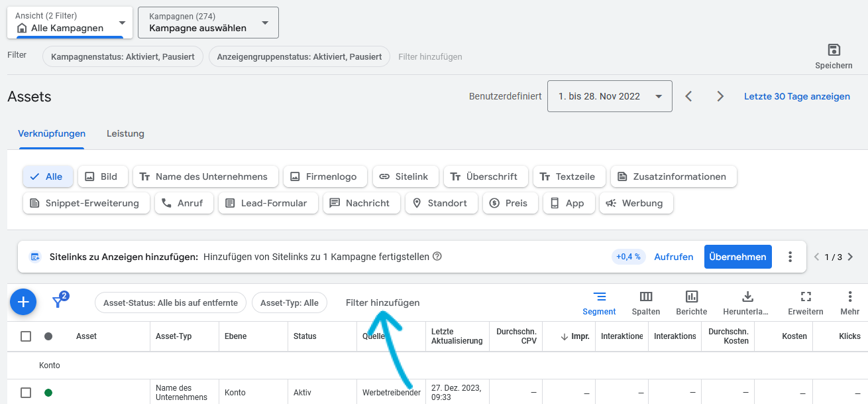Sort by the Impr. column header
Image resolution: width=868 pixels, height=404 pixels.
[x=574, y=336]
